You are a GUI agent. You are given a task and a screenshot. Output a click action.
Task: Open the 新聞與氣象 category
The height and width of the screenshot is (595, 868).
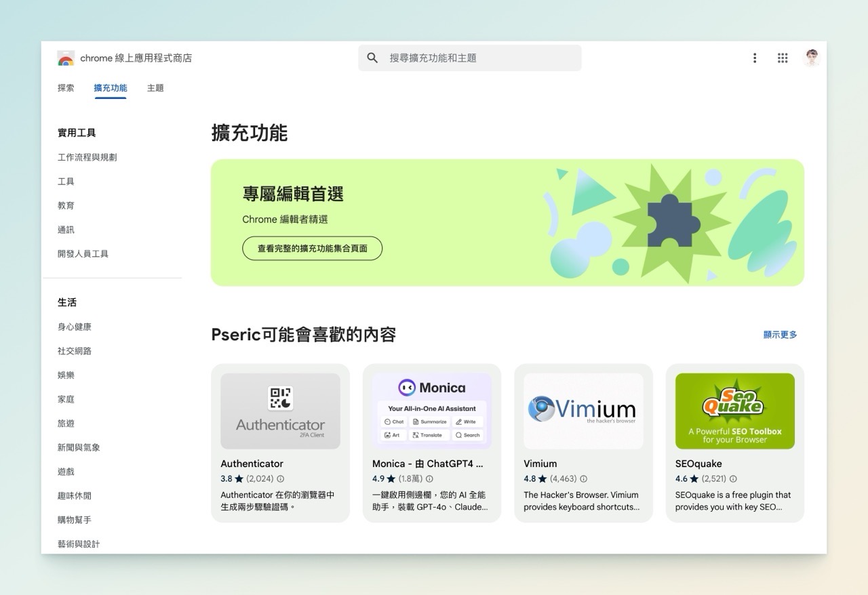[79, 448]
